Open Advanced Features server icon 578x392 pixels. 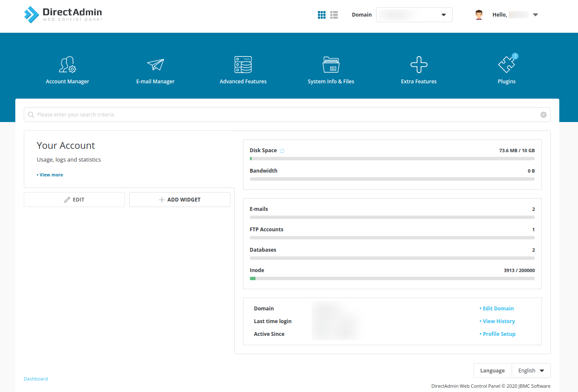(243, 65)
